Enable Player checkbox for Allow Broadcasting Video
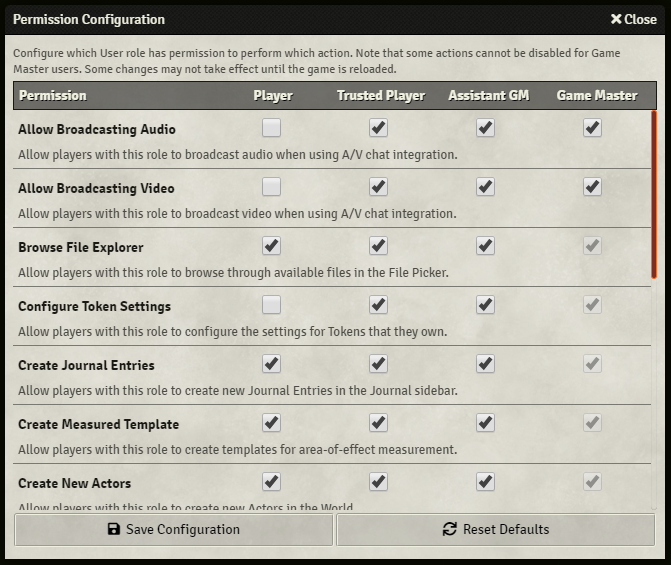This screenshot has height=565, width=671. (x=271, y=187)
